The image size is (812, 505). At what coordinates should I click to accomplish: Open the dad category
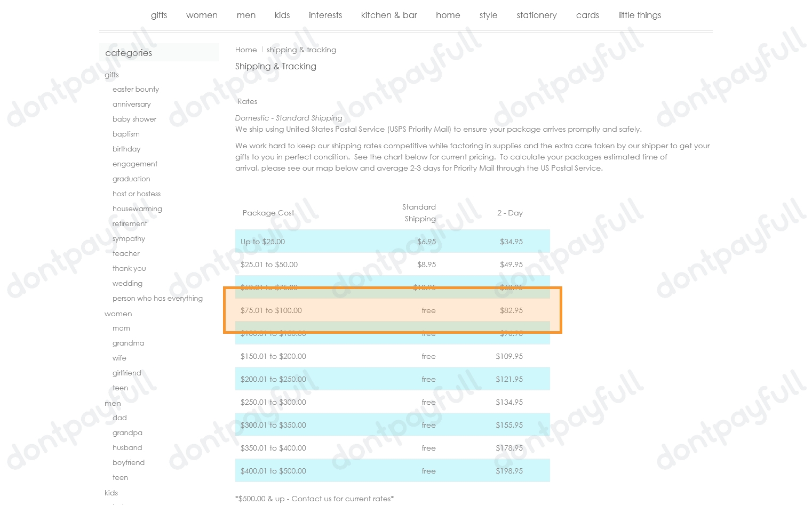click(x=120, y=418)
